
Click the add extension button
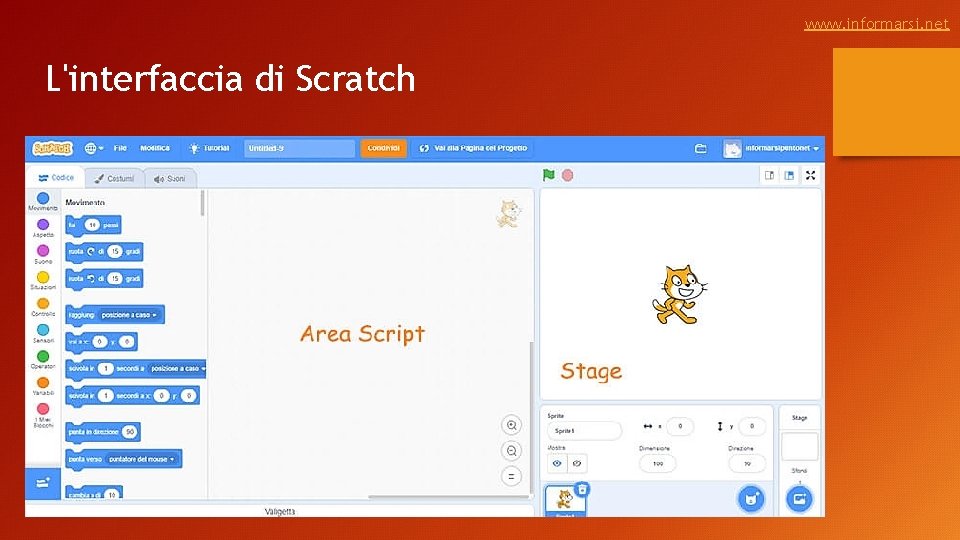[x=43, y=483]
